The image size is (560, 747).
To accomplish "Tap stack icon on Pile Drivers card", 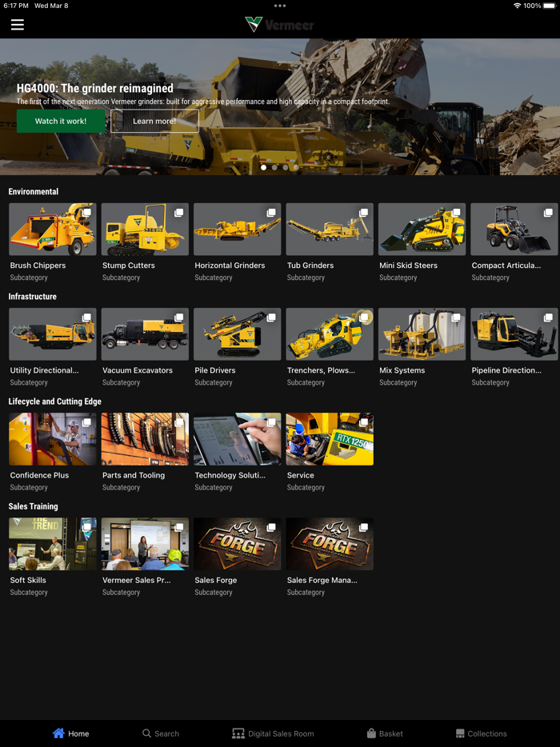I will click(x=271, y=318).
